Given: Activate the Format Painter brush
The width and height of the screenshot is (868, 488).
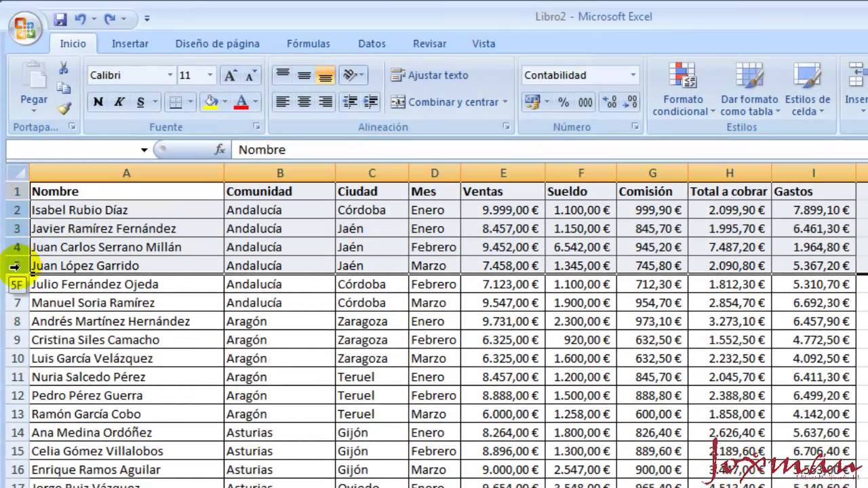Looking at the screenshot, I should (64, 108).
